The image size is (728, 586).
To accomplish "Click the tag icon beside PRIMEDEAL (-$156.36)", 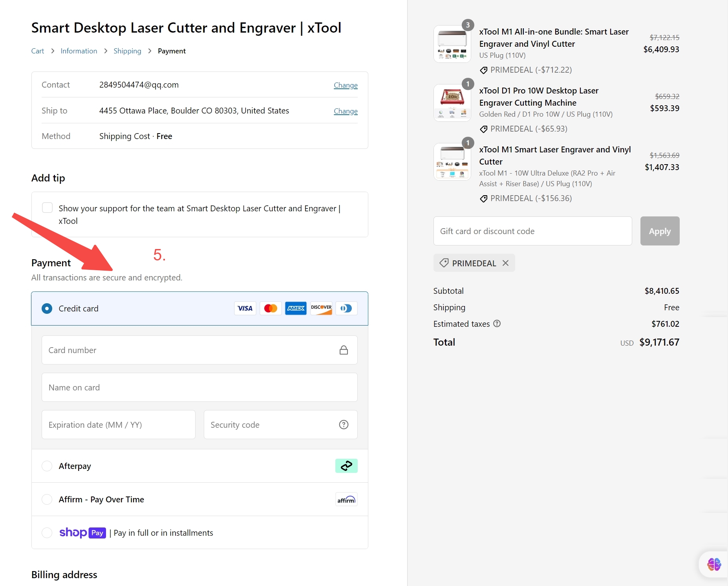I will click(x=484, y=199).
